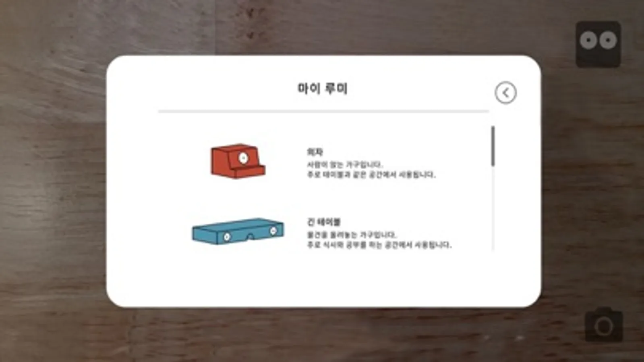Click the 물건을 올려놓는 가구입니다 description line
The width and height of the screenshot is (644, 362).
pyautogui.click(x=352, y=234)
